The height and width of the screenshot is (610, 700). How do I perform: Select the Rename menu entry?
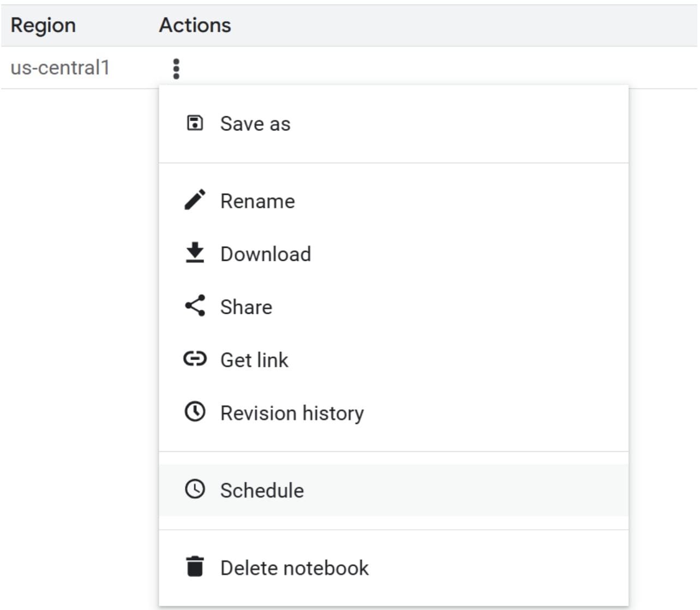[x=258, y=201]
